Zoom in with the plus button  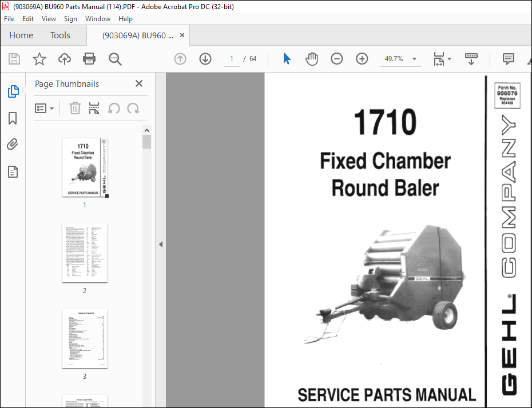(x=362, y=59)
